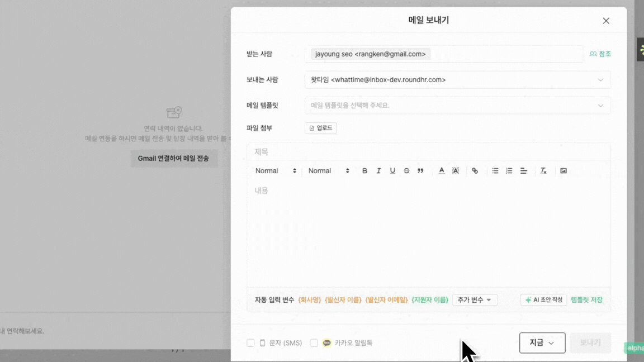
Task: Toggle bold text formatting
Action: (x=364, y=171)
